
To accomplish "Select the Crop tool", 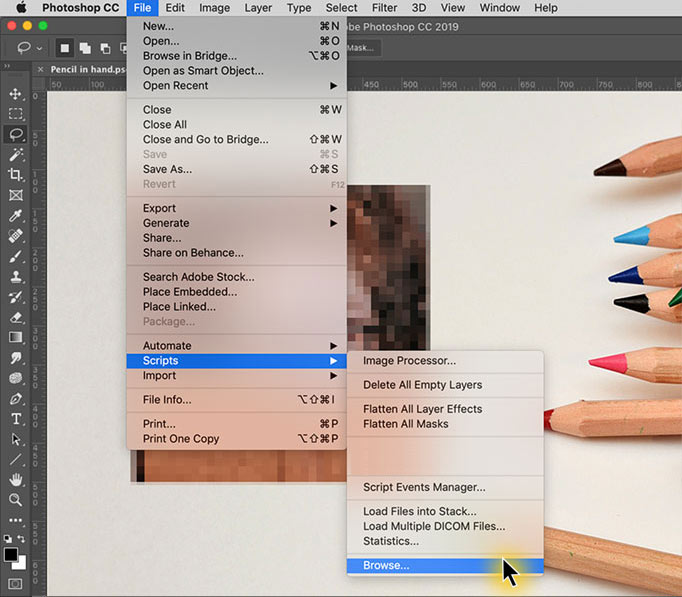I will click(16, 175).
